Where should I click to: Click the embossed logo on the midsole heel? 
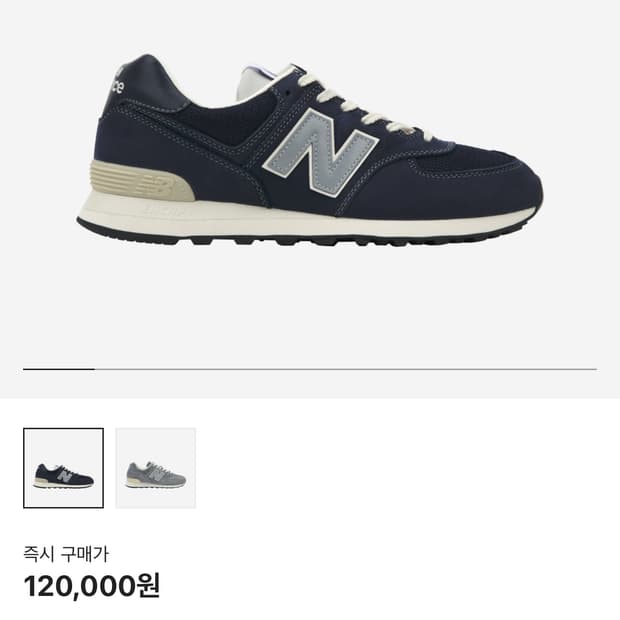coord(165,212)
